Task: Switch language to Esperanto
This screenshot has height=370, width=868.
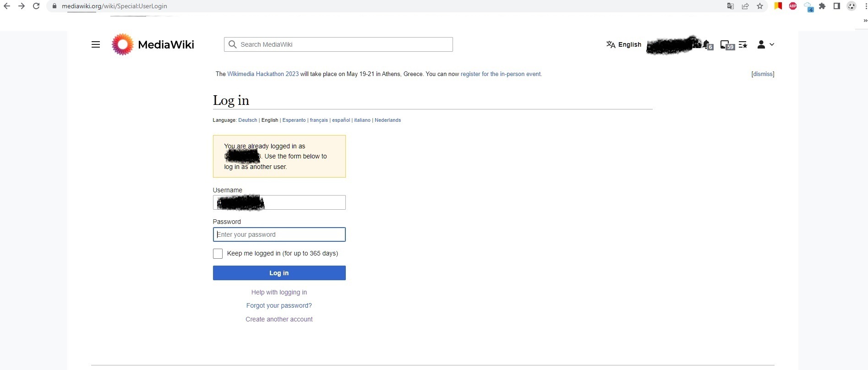Action: pyautogui.click(x=294, y=120)
